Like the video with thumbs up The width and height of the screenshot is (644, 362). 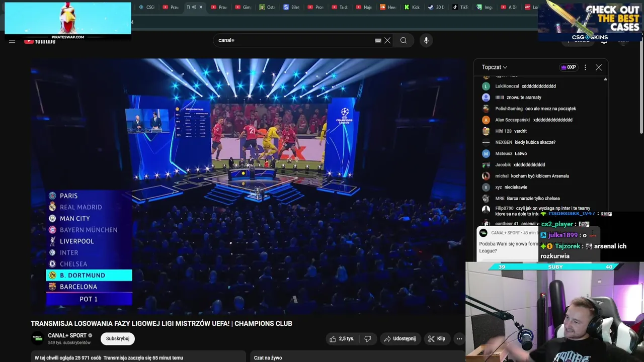click(342, 339)
